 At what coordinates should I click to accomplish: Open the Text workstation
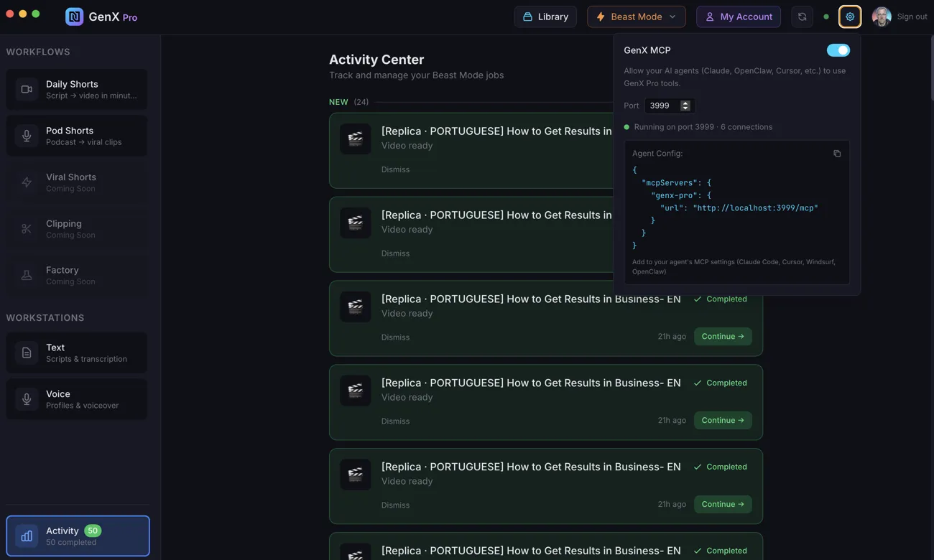[77, 353]
